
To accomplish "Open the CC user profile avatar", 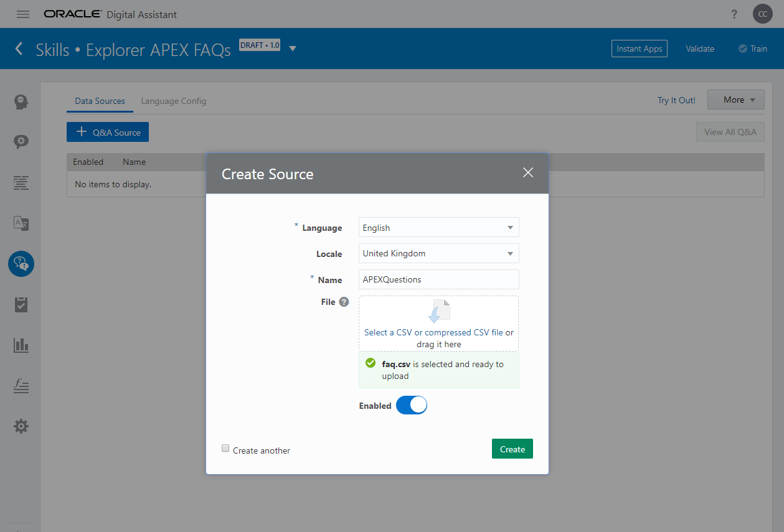I will [762, 14].
